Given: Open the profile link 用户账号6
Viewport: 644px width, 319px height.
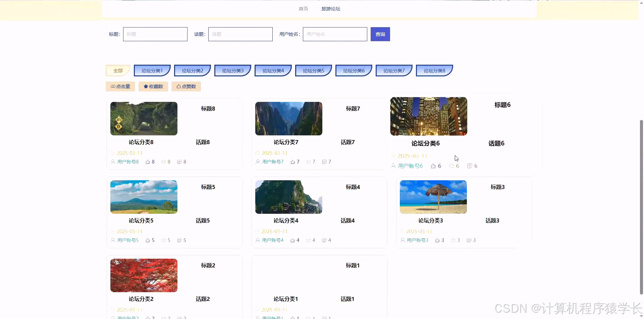Looking at the screenshot, I should 411,166.
